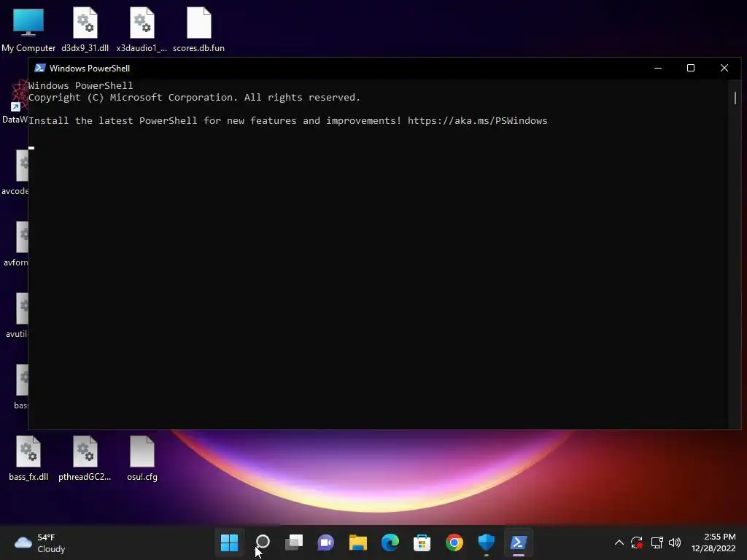Select the avform desktop file icon

(16, 244)
